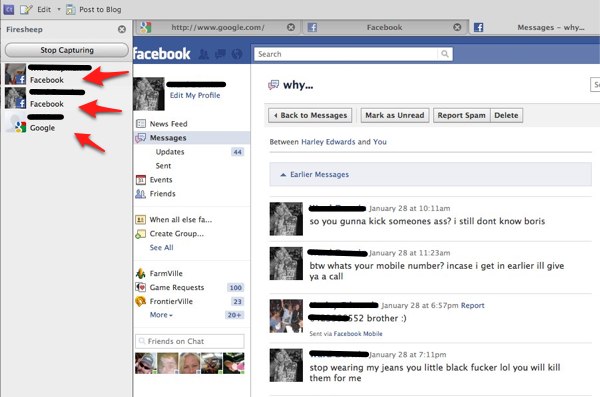This screenshot has width=600, height=397.
Task: Click the FarmVille corn icon
Action: coord(141,273)
